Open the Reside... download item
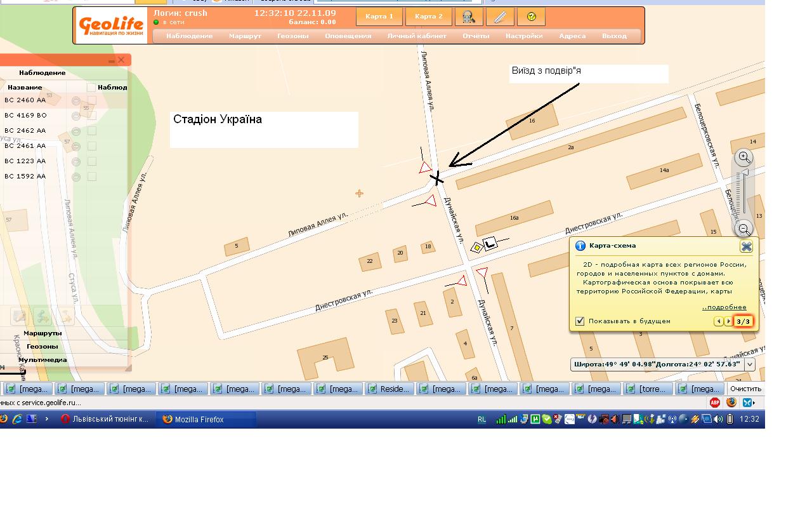Viewport: 812px width, 508px height. (390, 389)
